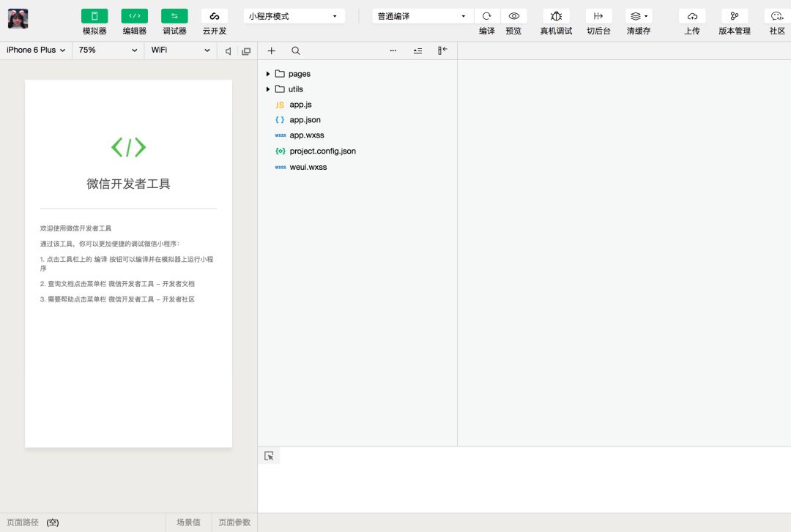The image size is (791, 532).
Task: Click the step 2 documentation instruction text
Action: (117, 284)
